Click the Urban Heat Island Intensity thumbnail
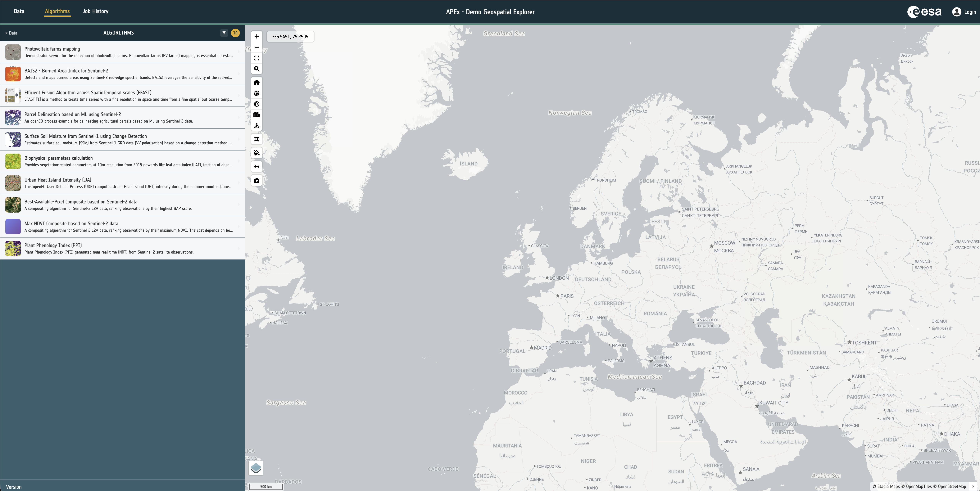Screen dimensions: 980x491 tap(13, 183)
